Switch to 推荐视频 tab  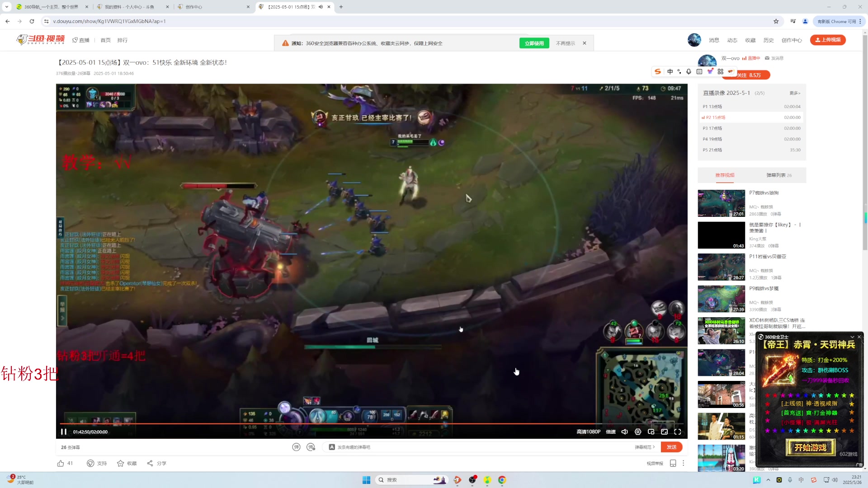[x=725, y=175]
